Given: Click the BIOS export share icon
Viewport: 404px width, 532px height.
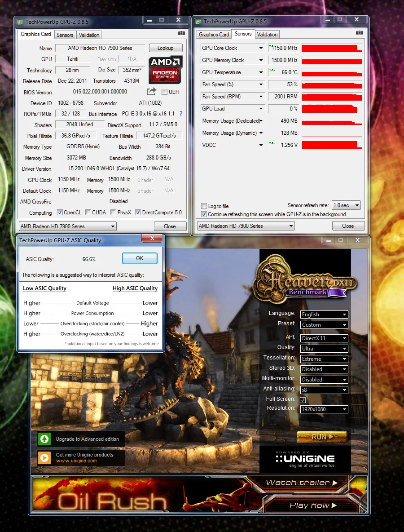Looking at the screenshot, I should [x=151, y=92].
